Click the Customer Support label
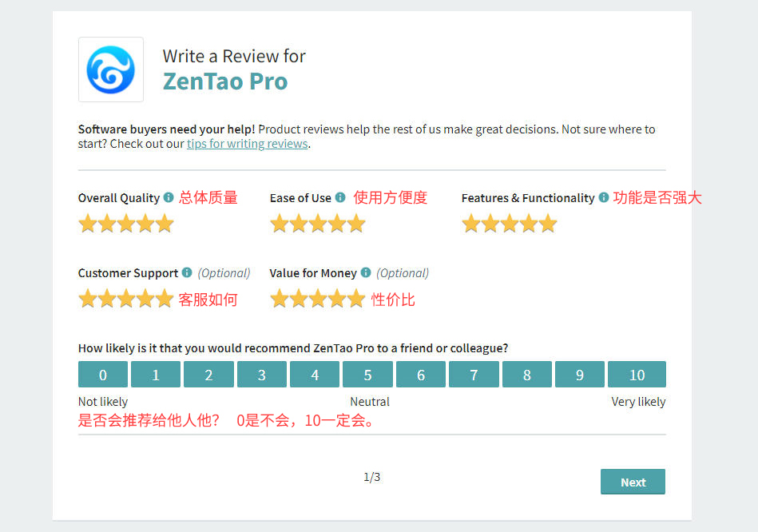 [x=128, y=273]
